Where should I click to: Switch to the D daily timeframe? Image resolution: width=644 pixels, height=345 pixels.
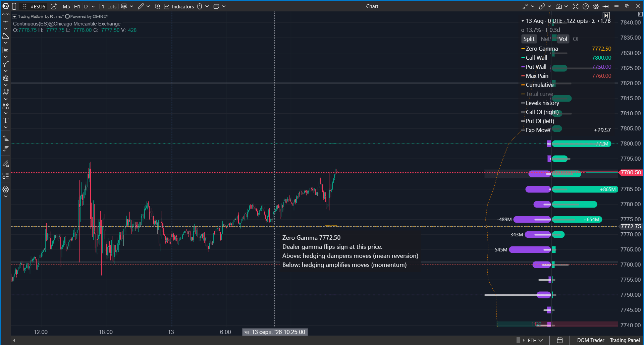(x=86, y=6)
